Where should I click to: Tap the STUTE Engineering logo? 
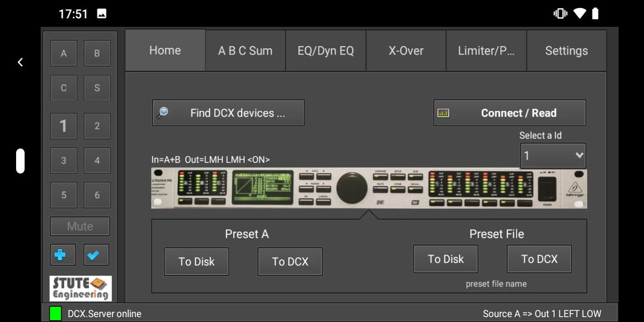pyautogui.click(x=80, y=288)
